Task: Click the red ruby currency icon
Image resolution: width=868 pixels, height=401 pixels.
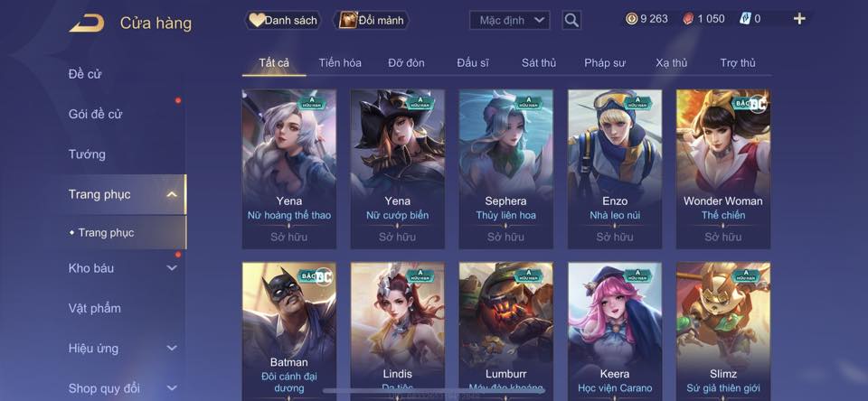Action: tap(688, 19)
